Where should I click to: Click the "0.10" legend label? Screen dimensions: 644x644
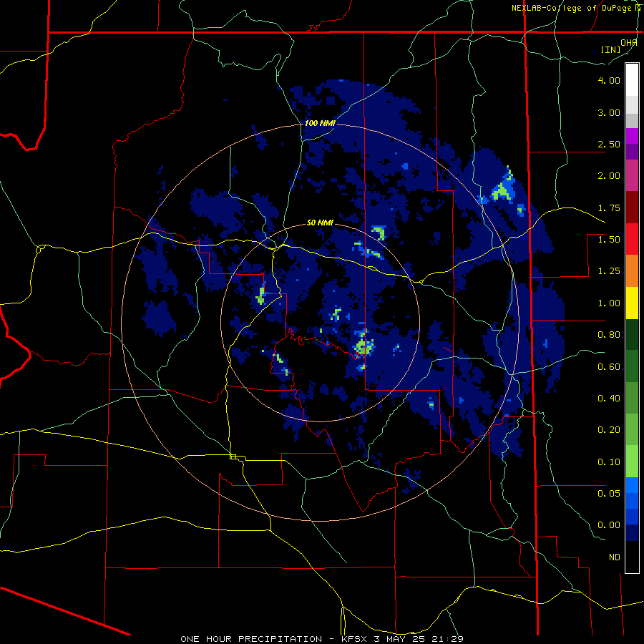click(609, 462)
